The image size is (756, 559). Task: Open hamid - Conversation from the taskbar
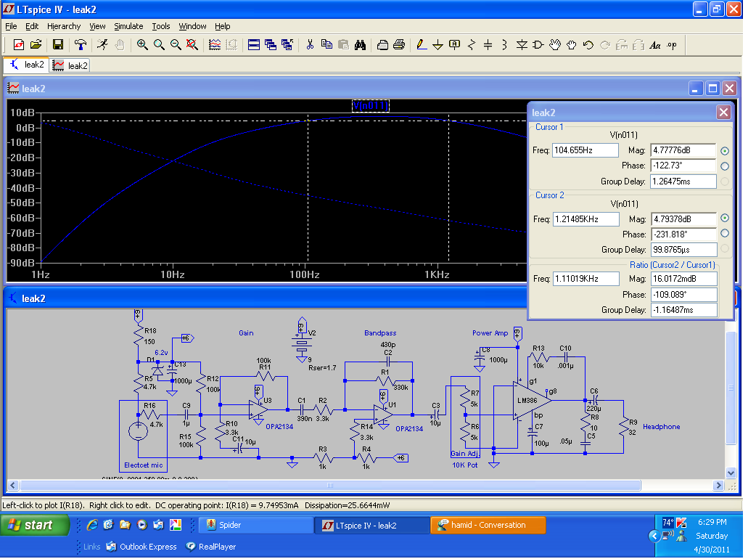(x=488, y=525)
